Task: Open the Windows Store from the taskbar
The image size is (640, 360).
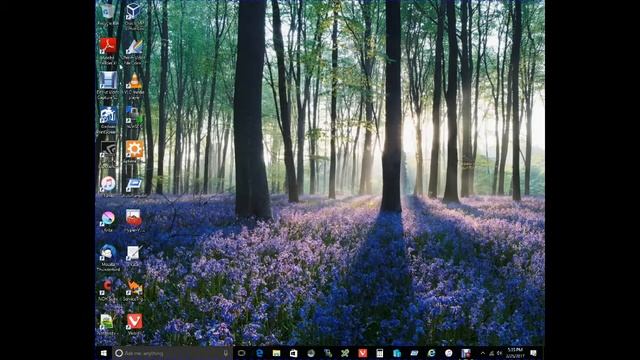Action: click(293, 353)
